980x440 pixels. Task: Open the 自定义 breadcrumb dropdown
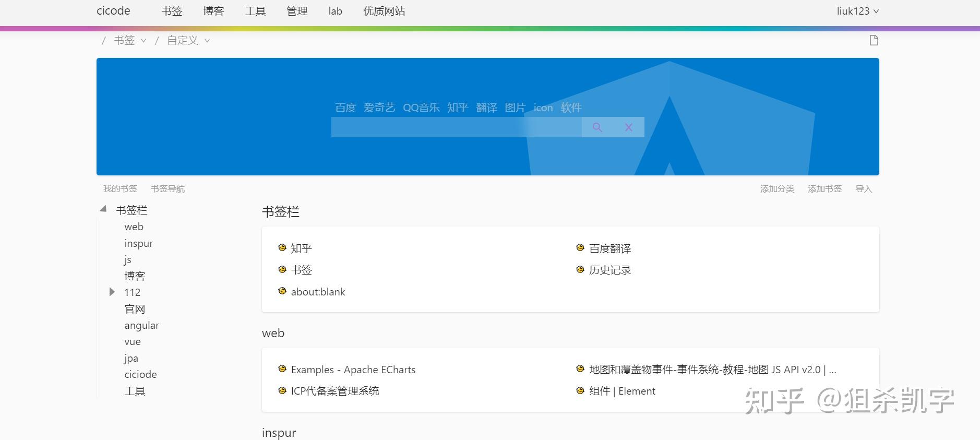188,40
